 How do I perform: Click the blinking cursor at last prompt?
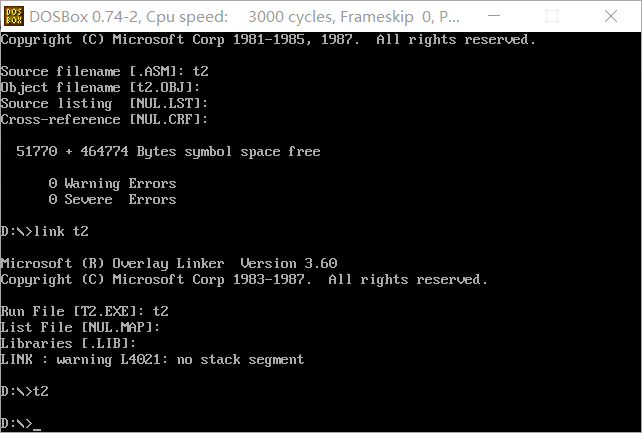coord(37,424)
